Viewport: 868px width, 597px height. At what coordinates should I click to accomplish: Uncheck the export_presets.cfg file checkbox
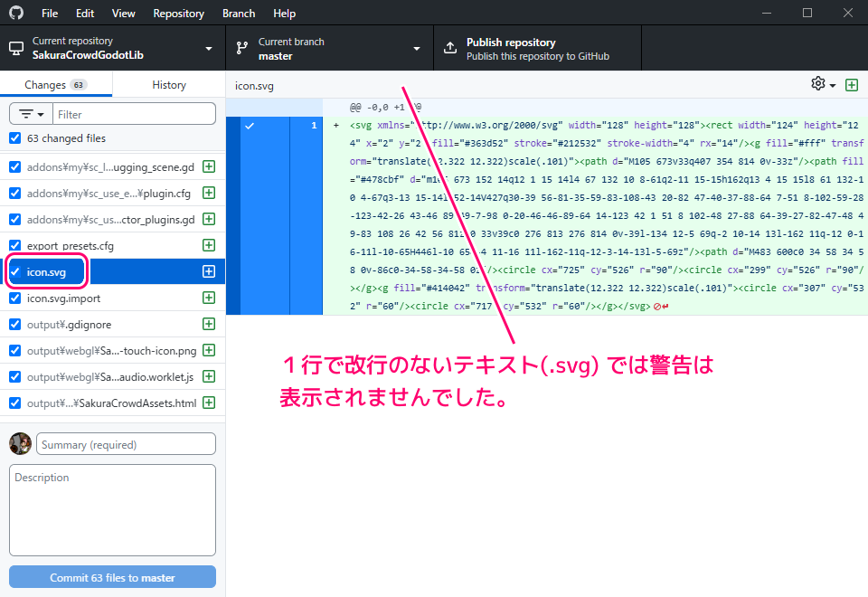coord(14,245)
